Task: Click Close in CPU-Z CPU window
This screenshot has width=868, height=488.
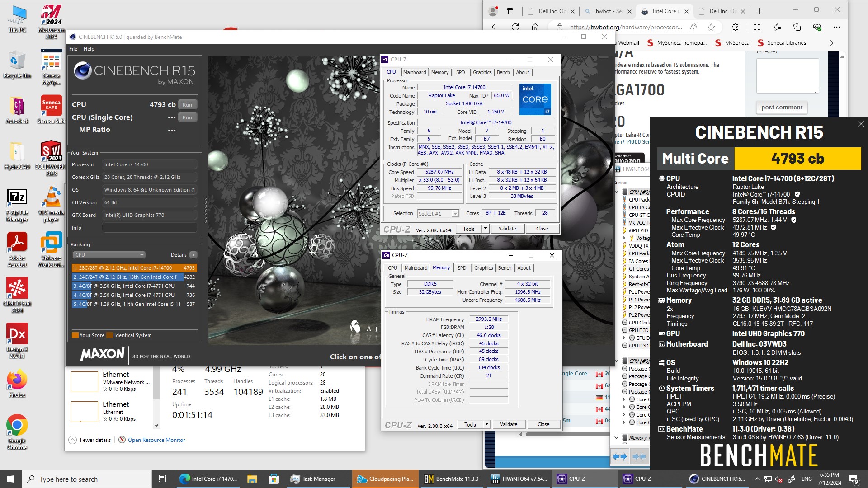Action: pos(542,229)
